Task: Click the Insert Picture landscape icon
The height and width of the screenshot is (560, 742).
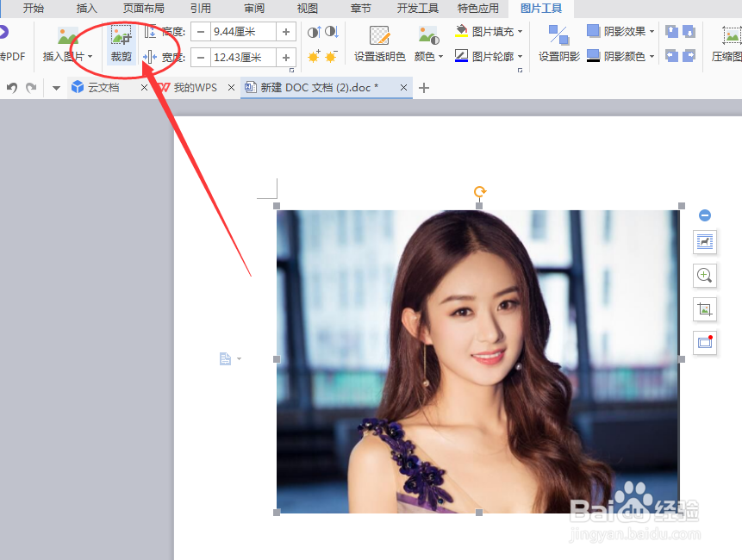Action: click(68, 36)
